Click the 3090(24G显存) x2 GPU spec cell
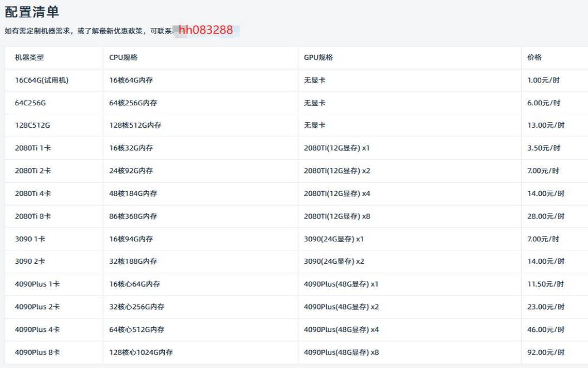The height and width of the screenshot is (368, 588). 334,262
